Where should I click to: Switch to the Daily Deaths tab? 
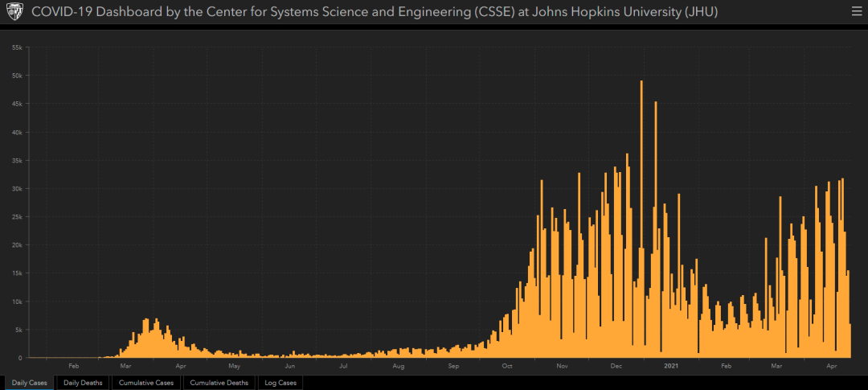point(83,383)
